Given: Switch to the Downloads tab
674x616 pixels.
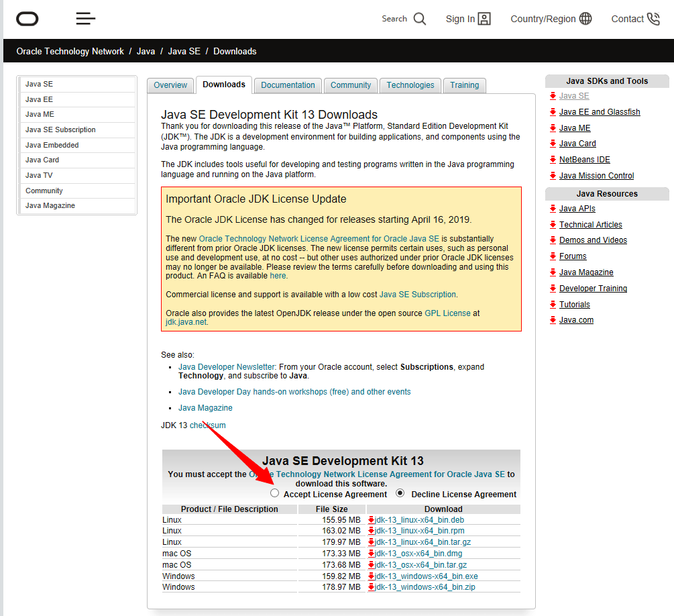Looking at the screenshot, I should [224, 85].
